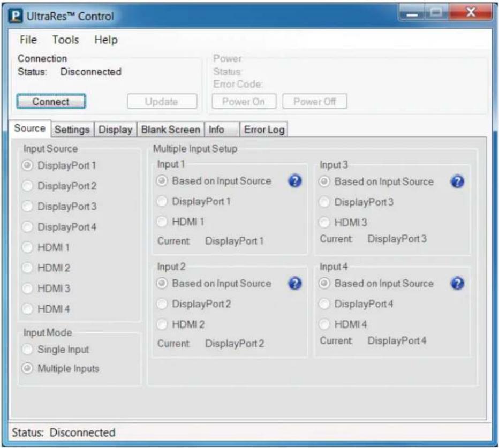This screenshot has width=499, height=448.
Task: Open the Help menu
Action: 106,40
